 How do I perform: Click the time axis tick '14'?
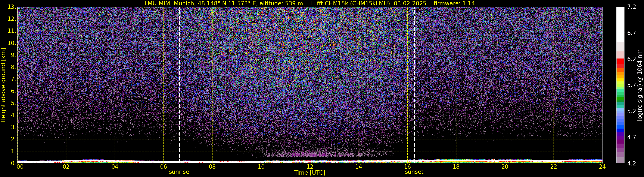[358, 167]
